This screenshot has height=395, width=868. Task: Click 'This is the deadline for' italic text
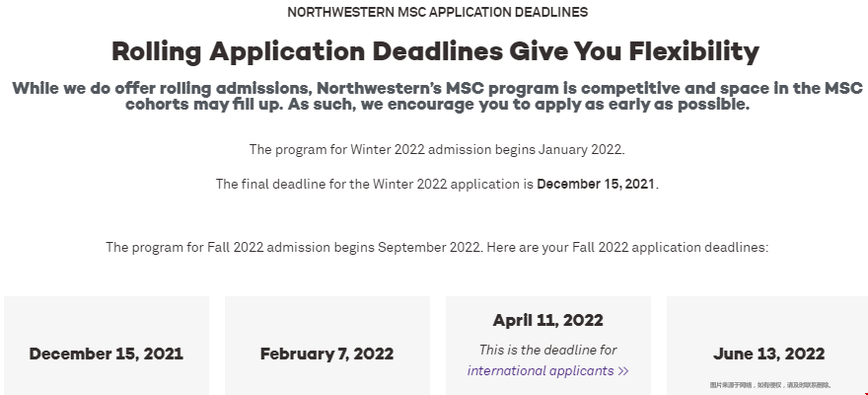point(548,351)
